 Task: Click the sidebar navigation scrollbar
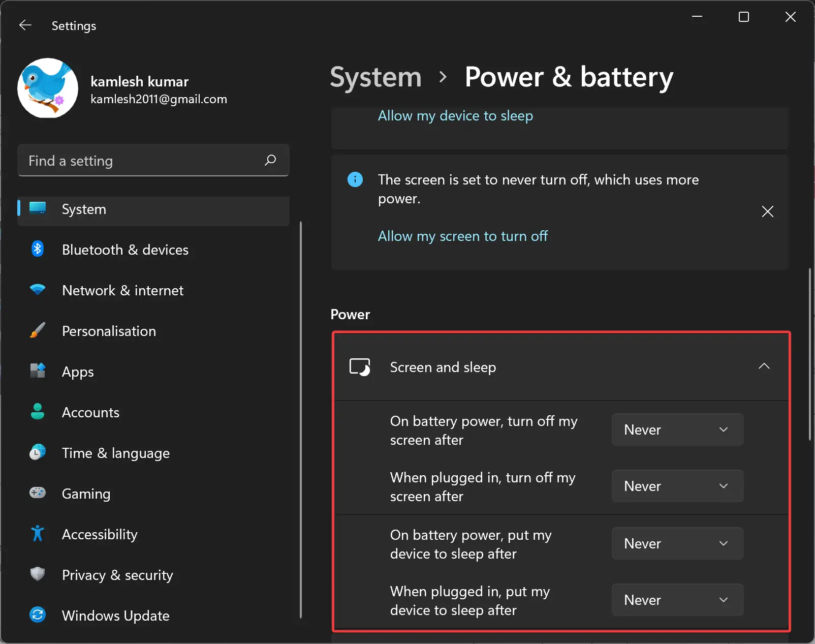click(x=301, y=419)
